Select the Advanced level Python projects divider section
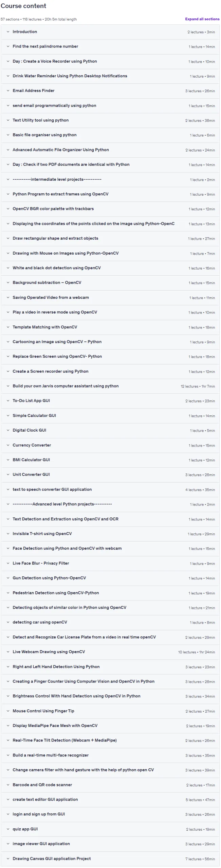Image resolution: width=221 pixels, height=868 pixels. click(110, 504)
